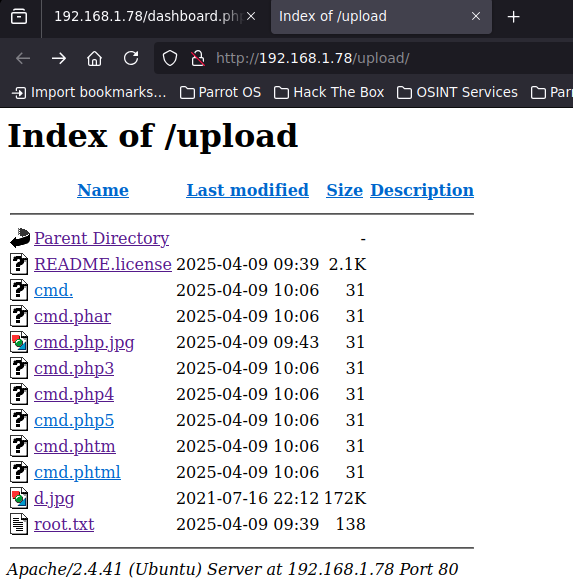Close the Index of /upload tab
The height and width of the screenshot is (587, 573).
click(476, 16)
